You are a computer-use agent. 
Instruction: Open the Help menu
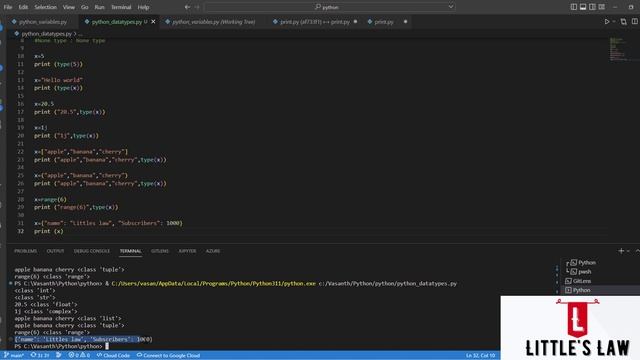point(143,7)
